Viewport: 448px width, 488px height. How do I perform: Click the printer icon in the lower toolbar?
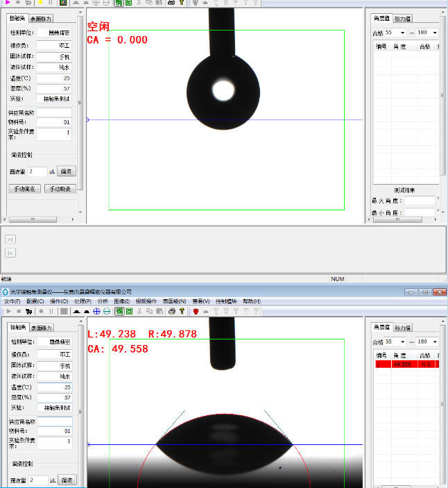(x=171, y=311)
